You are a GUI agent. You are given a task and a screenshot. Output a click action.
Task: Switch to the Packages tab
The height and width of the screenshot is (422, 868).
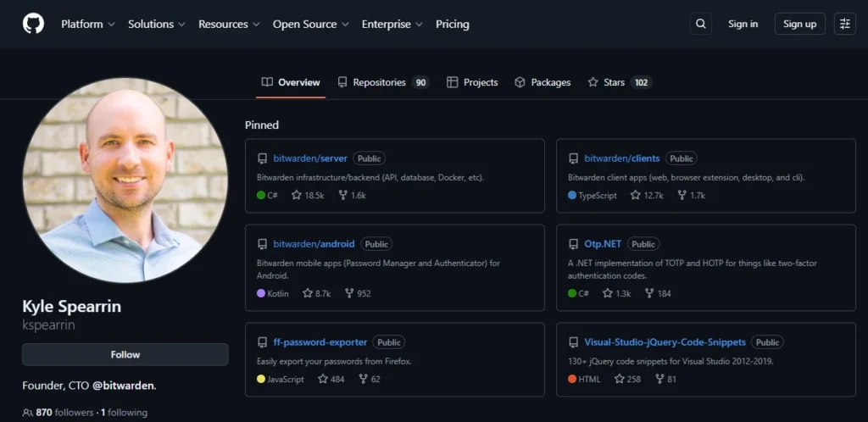[542, 82]
